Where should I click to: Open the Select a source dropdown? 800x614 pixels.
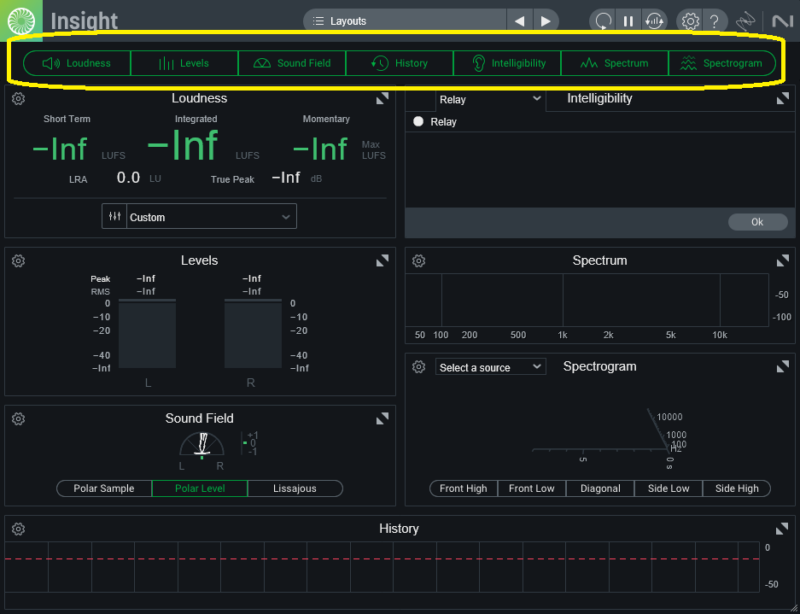coord(490,368)
